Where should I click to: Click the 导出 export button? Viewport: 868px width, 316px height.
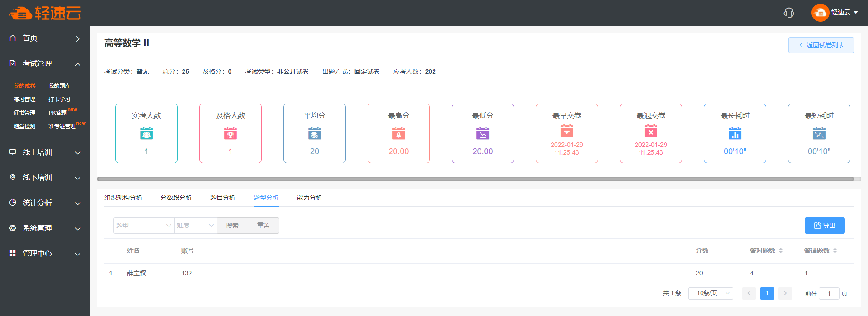[x=824, y=226]
